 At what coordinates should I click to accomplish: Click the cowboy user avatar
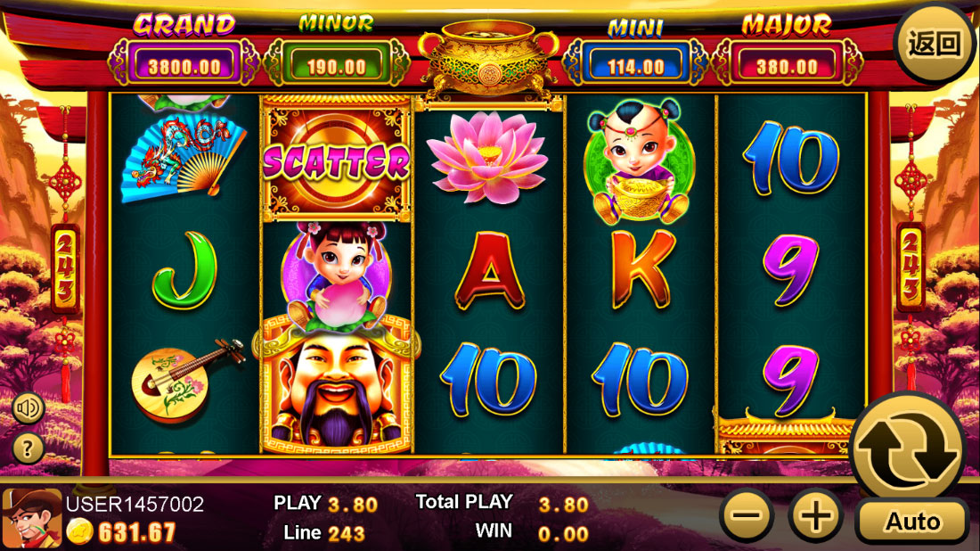click(32, 519)
